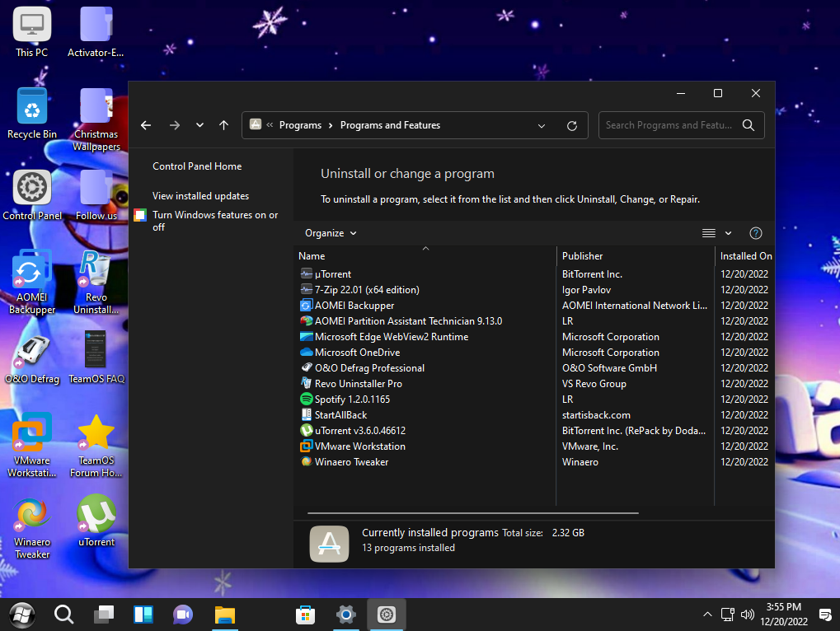The height and width of the screenshot is (631, 840).
Task: Open the view options dropdown arrow
Action: 728,233
